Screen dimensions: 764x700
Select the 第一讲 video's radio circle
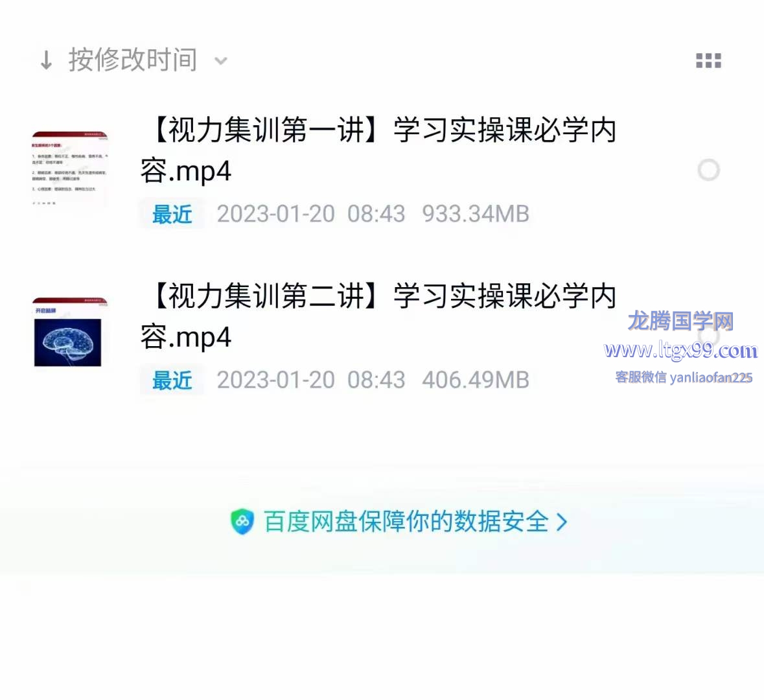tap(708, 170)
